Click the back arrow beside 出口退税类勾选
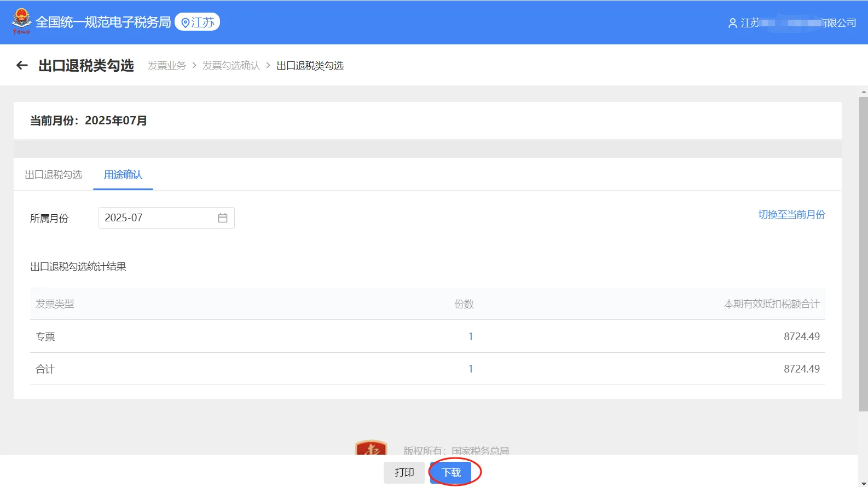868x487 pixels. pyautogui.click(x=22, y=66)
